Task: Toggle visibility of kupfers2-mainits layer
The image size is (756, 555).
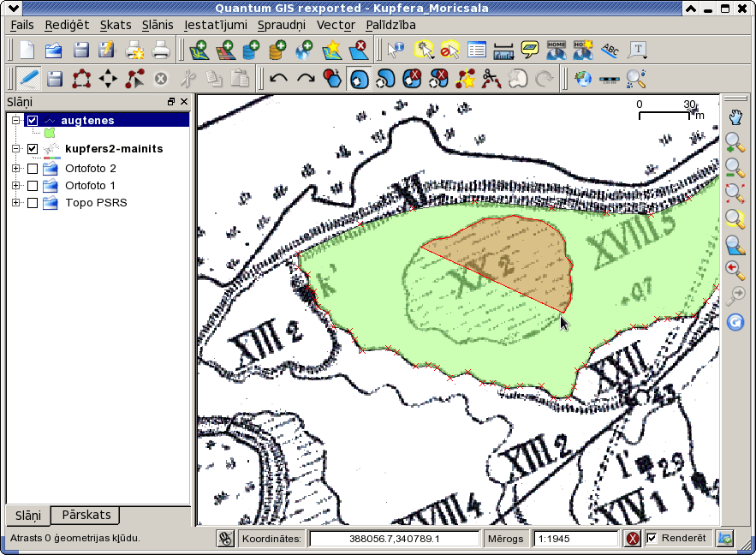Action: pos(33,148)
